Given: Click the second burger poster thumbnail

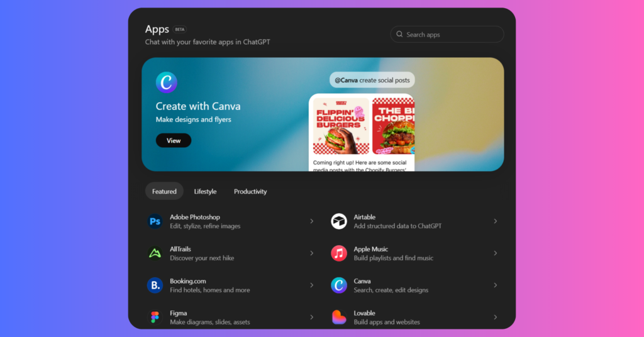Looking at the screenshot, I should (x=393, y=126).
